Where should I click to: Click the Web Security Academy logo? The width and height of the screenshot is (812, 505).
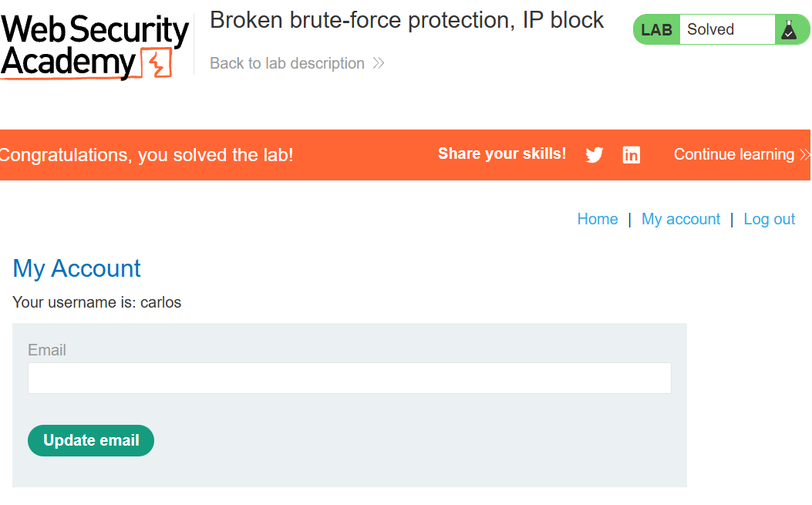tap(95, 47)
